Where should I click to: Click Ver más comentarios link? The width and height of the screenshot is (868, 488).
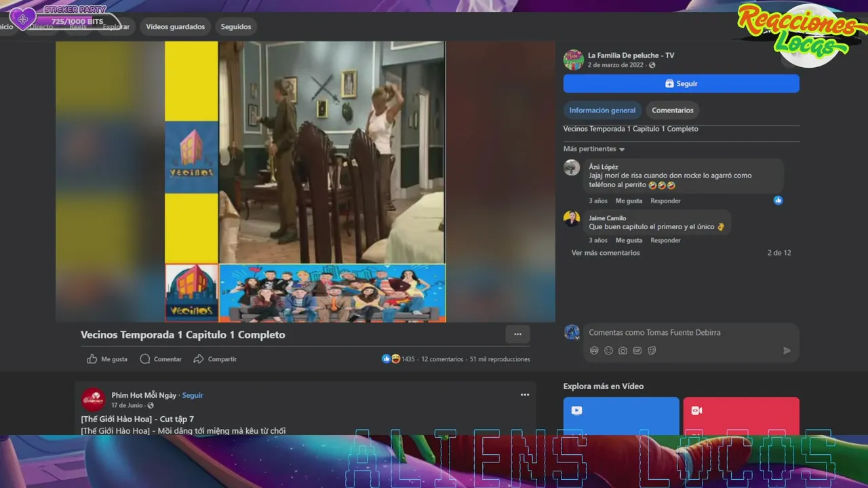[606, 253]
